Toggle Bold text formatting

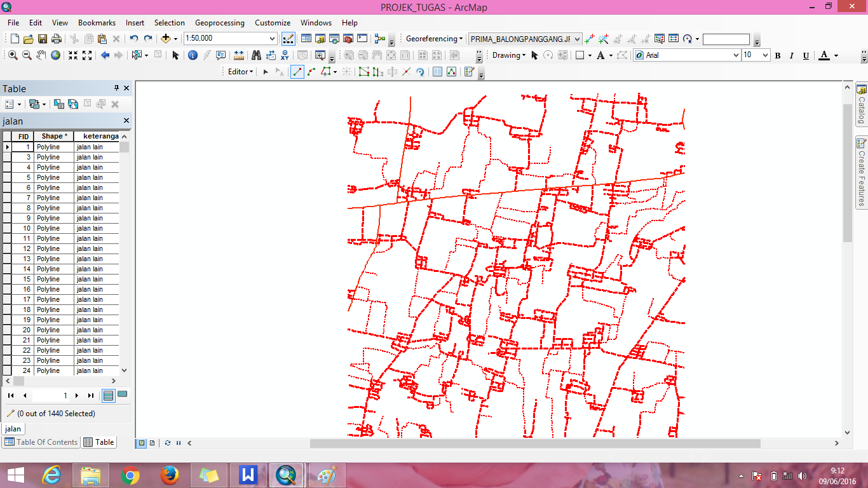click(778, 55)
